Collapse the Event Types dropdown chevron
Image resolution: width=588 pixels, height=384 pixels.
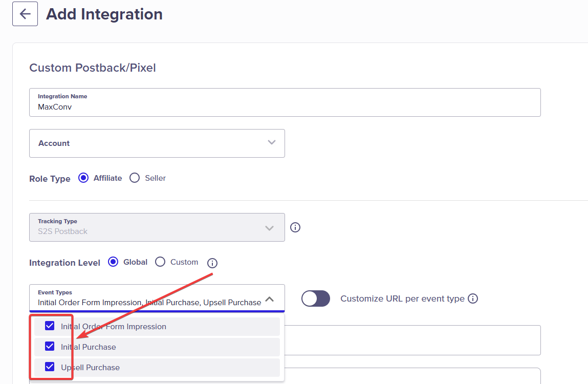click(x=270, y=299)
